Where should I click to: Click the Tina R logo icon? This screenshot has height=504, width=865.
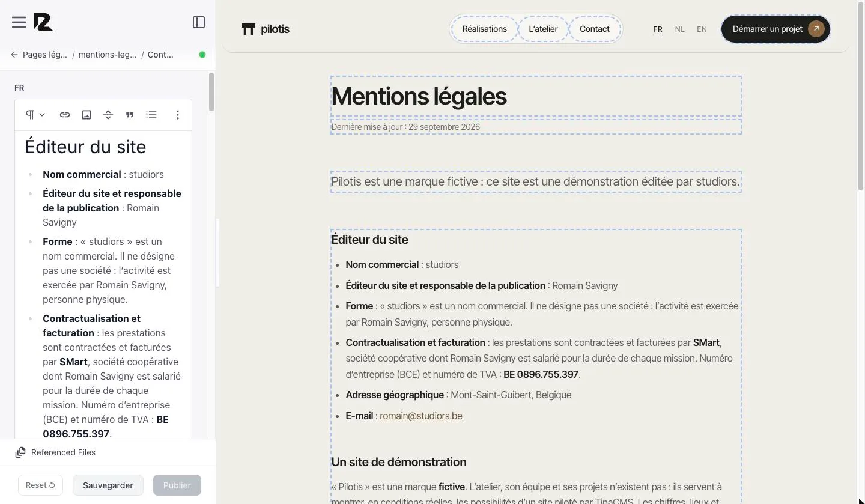click(43, 22)
